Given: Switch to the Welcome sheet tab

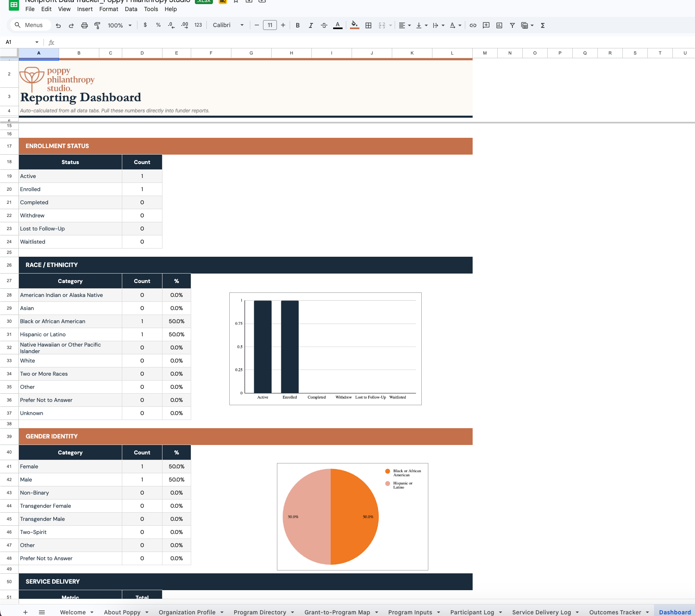Looking at the screenshot, I should pyautogui.click(x=73, y=612).
